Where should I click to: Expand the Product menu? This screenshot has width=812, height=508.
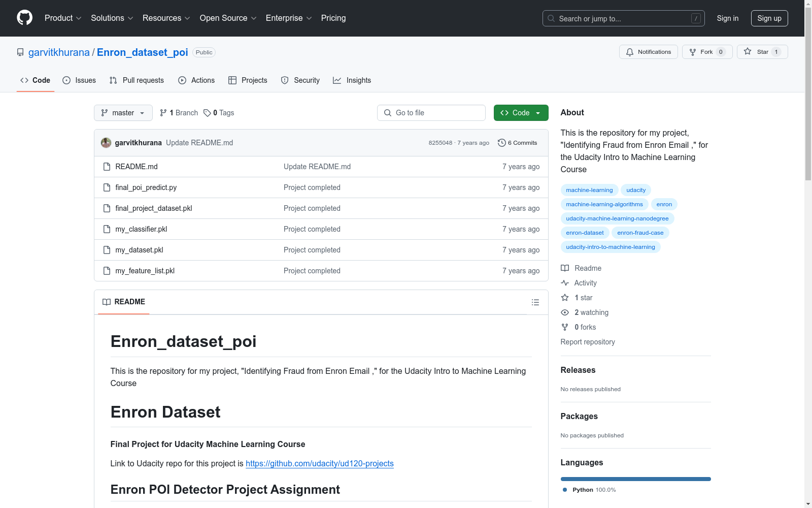(63, 18)
